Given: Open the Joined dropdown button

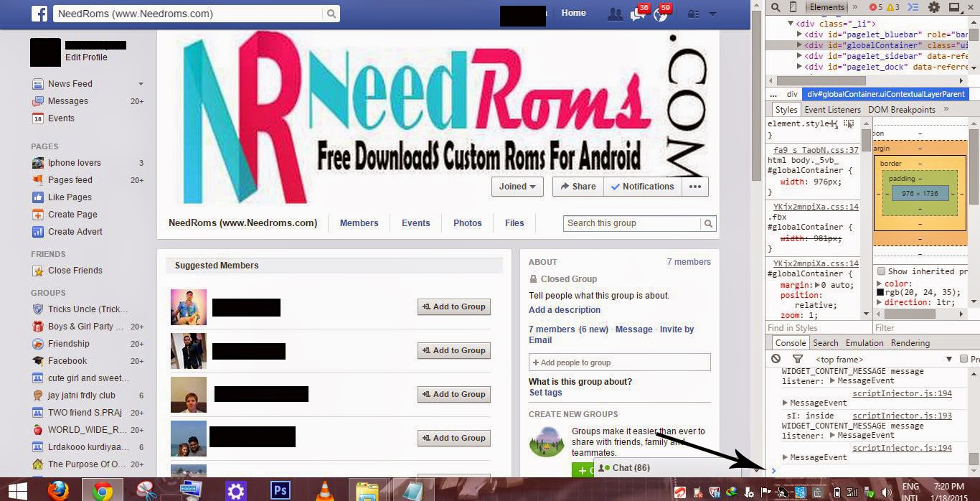Looking at the screenshot, I should pos(517,187).
